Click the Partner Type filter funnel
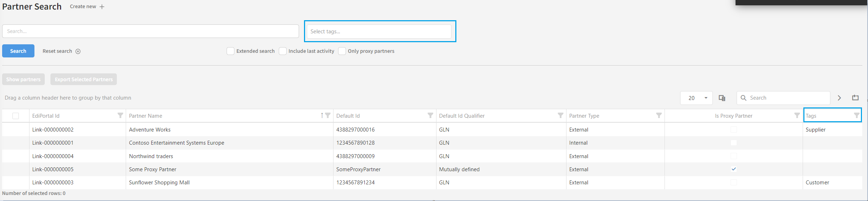The width and height of the screenshot is (868, 201). point(659,116)
